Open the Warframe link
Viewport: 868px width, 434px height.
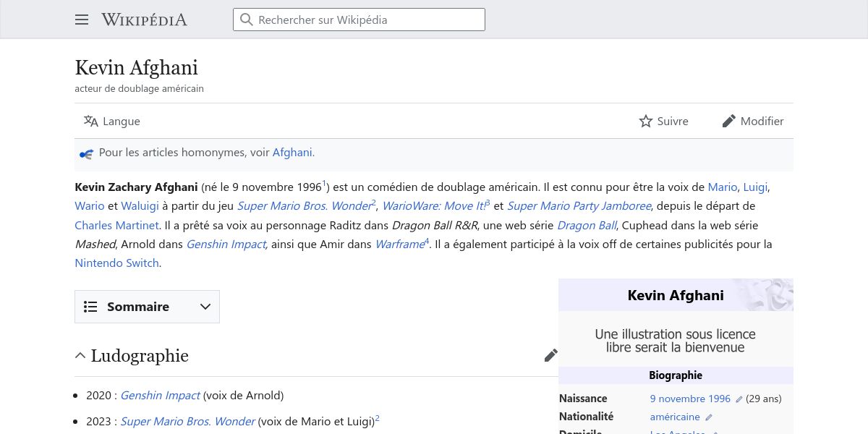pos(399,244)
